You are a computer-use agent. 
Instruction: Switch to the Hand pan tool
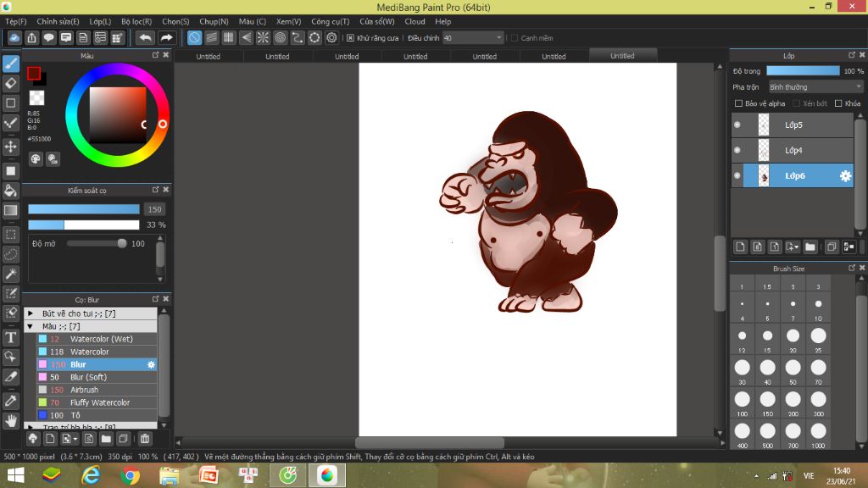11,420
